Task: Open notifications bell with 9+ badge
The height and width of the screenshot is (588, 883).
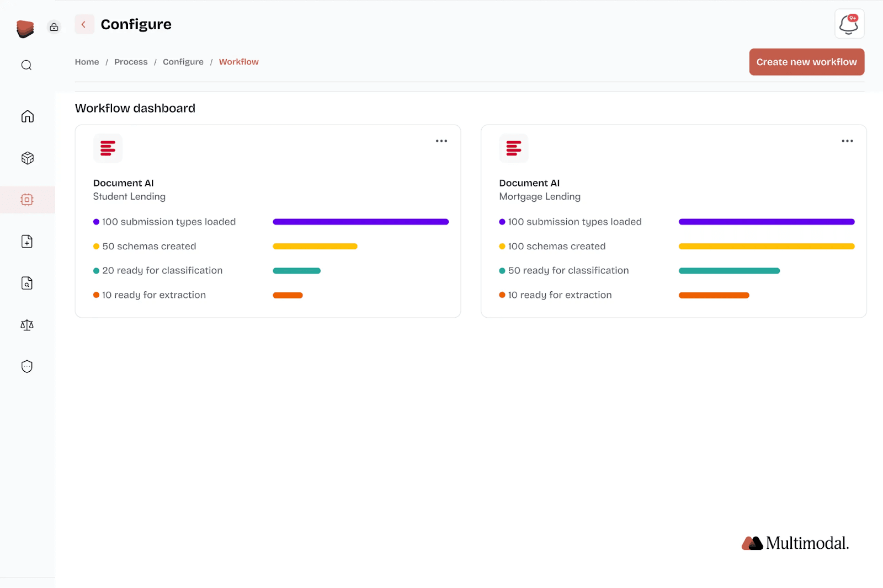Action: pyautogui.click(x=849, y=24)
